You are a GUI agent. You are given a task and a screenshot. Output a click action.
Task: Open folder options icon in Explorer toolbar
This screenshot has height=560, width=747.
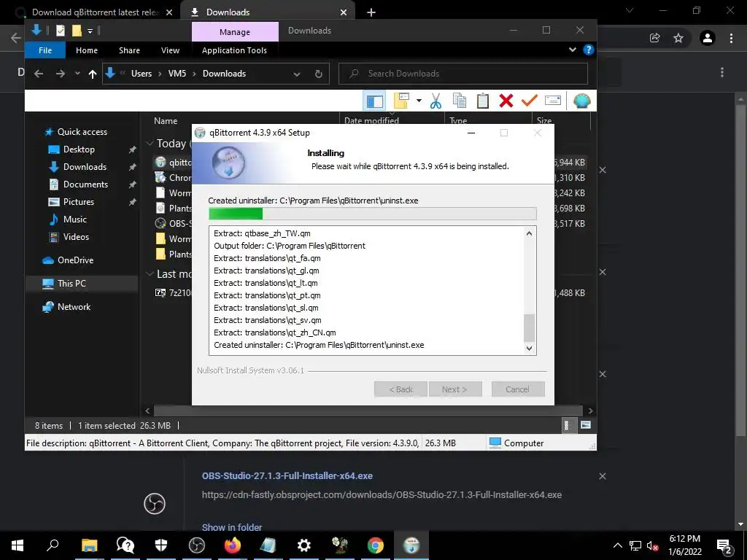(401, 101)
